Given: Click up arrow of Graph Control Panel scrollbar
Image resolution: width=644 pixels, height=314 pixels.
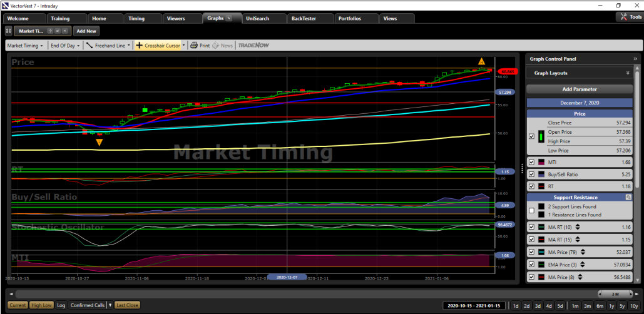Looking at the screenshot, I should point(636,68).
